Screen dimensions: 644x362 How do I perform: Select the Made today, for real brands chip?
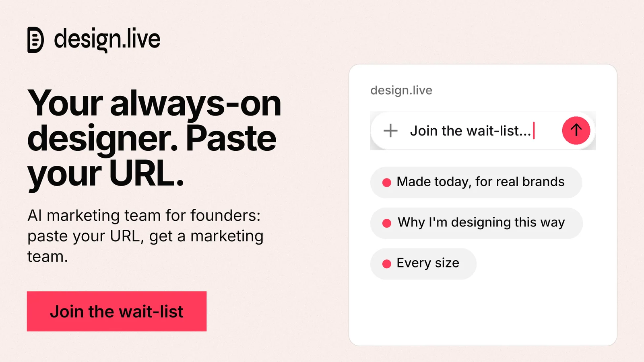[x=476, y=182]
